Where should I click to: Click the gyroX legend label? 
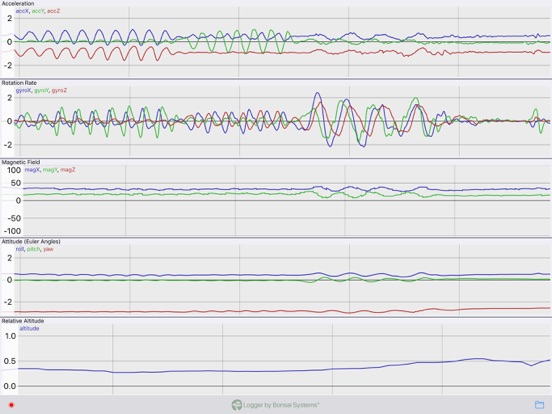[23, 90]
